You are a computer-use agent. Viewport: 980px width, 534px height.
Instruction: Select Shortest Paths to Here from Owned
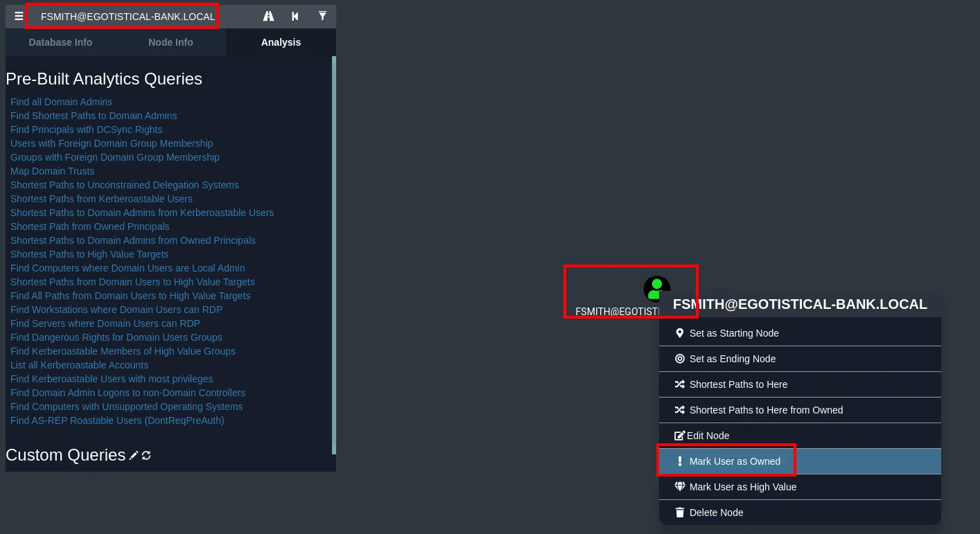pyautogui.click(x=800, y=410)
